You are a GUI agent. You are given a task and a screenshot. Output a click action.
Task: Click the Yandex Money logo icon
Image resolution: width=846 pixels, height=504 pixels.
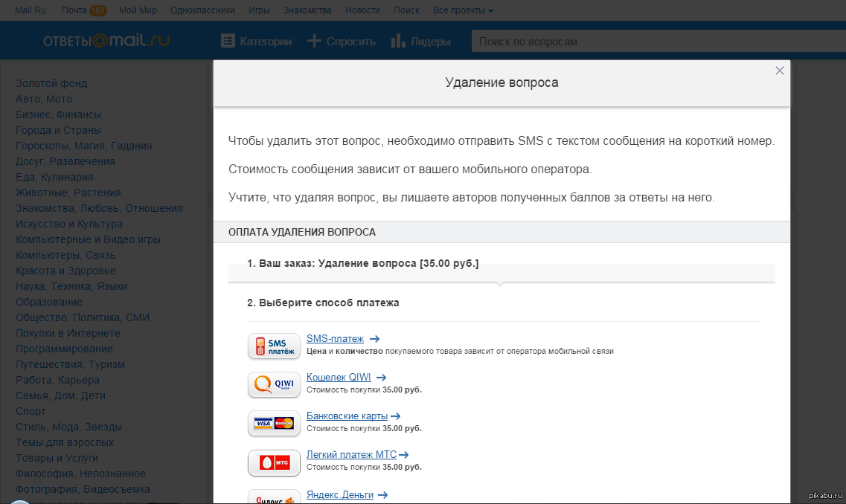pos(274,497)
